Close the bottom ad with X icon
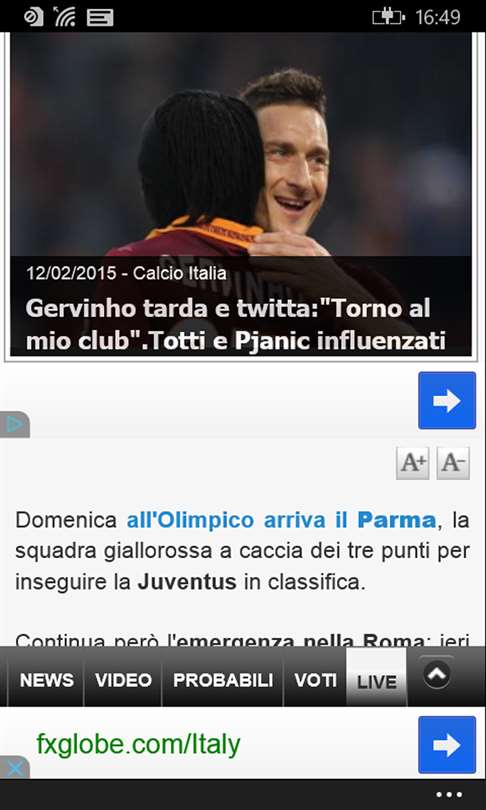The image size is (486, 810). pos(14,769)
